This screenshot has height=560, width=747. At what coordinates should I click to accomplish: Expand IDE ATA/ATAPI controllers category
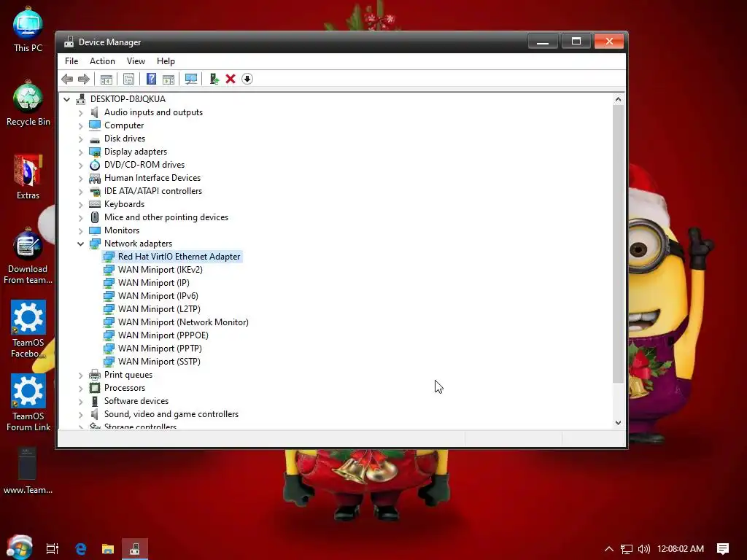click(80, 192)
